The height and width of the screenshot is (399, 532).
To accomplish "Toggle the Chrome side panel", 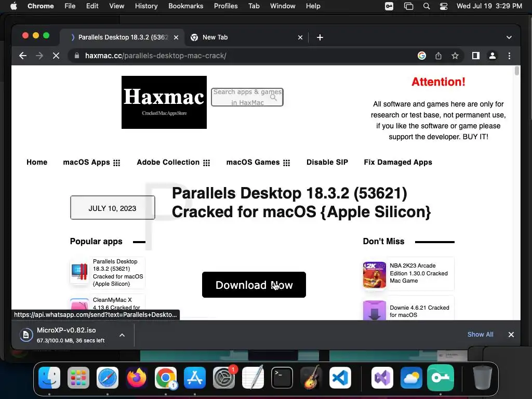I will pyautogui.click(x=476, y=56).
